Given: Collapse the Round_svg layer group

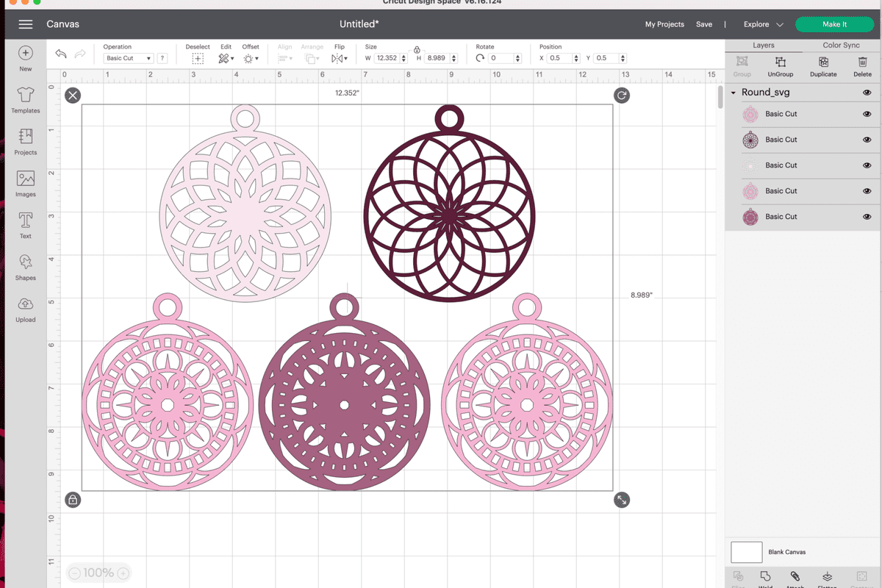Looking at the screenshot, I should [734, 93].
